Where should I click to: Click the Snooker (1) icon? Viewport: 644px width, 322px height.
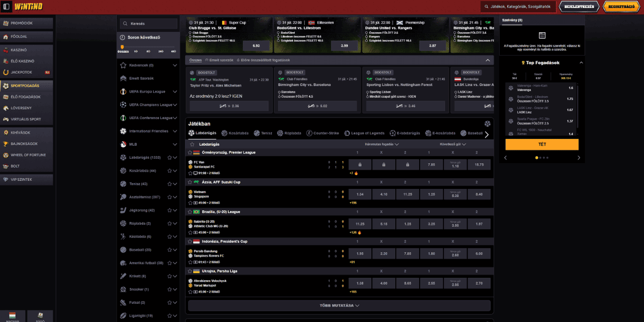pyautogui.click(x=123, y=289)
